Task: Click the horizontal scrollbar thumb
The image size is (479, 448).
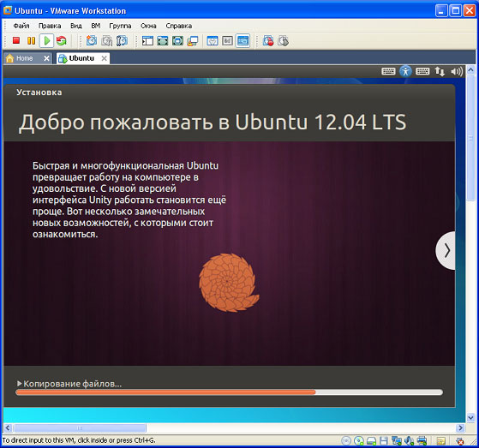Action: (x=80, y=427)
